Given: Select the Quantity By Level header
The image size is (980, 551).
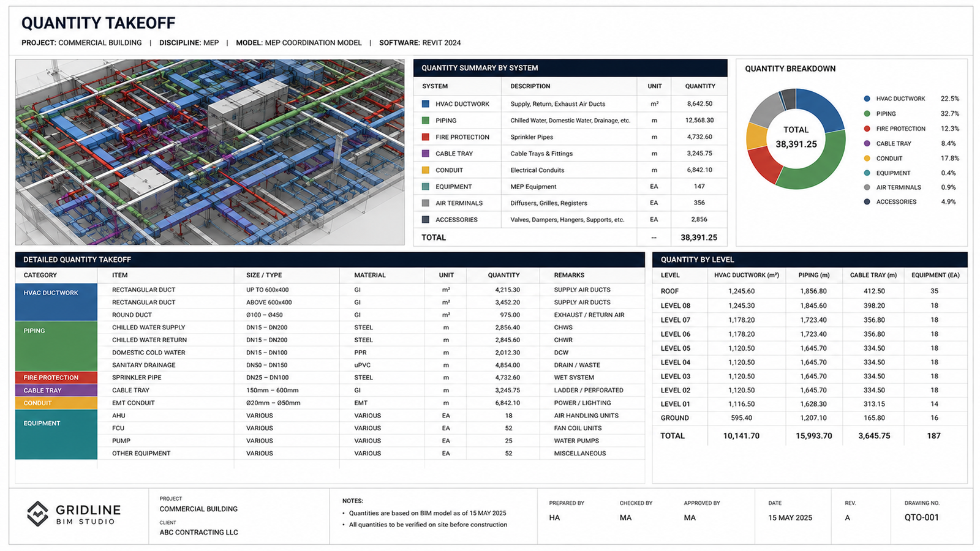Looking at the screenshot, I should pyautogui.click(x=810, y=260).
